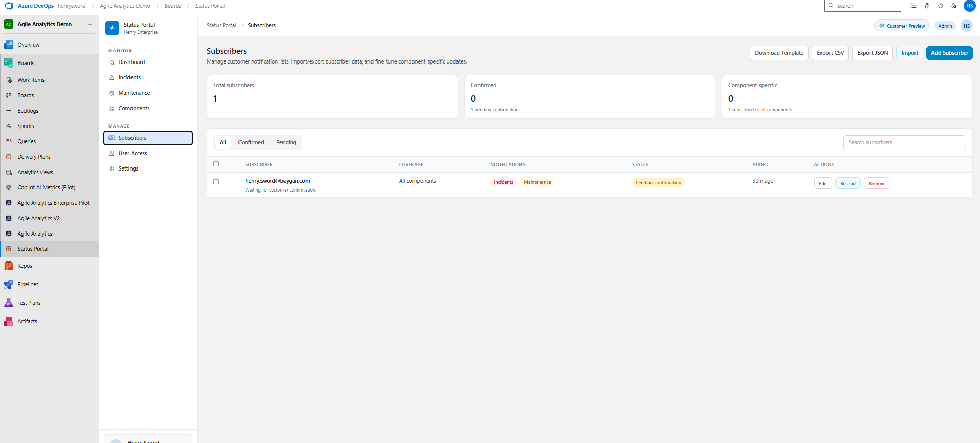Switch to the Confirmed filter tab

point(251,142)
